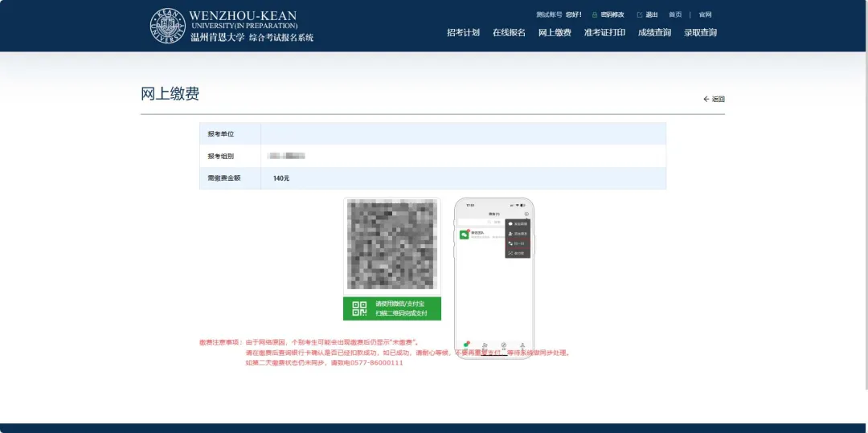Select 网上缴费 in the top navigation
This screenshot has width=868, height=433.
555,33
